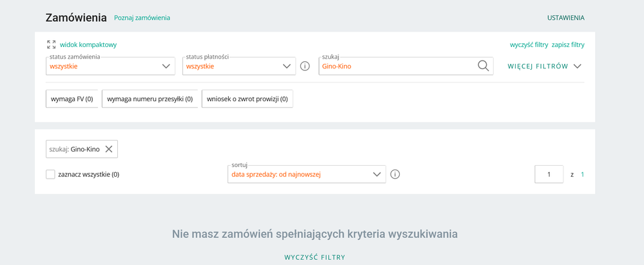Click the 'szukaj' search input field
Screen dimensions: 644x265
[x=396, y=66]
